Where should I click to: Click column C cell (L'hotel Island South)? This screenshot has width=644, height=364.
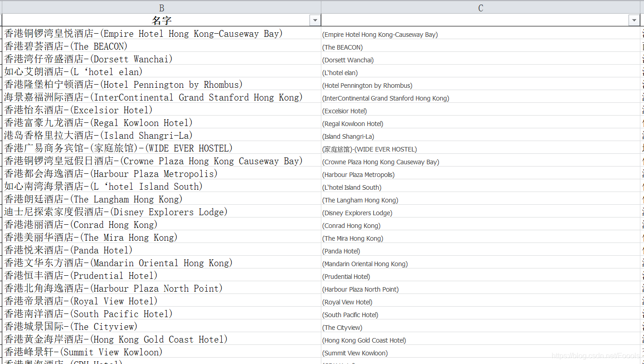pyautogui.click(x=481, y=186)
